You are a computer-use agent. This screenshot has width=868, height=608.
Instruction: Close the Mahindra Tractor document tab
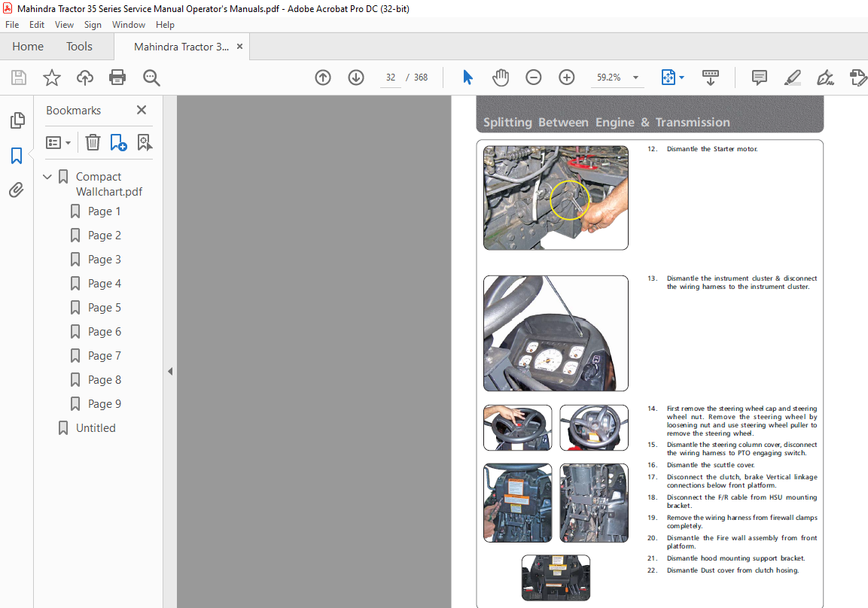click(x=239, y=47)
